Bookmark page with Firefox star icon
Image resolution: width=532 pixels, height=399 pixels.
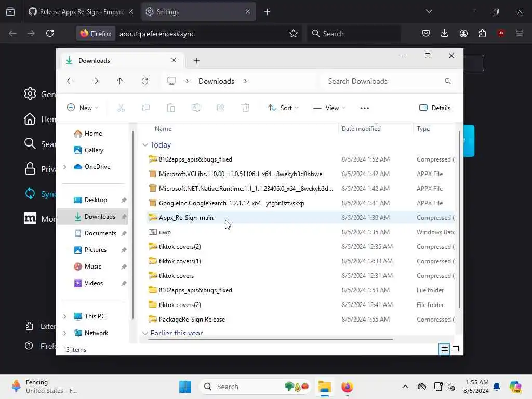pos(294,33)
